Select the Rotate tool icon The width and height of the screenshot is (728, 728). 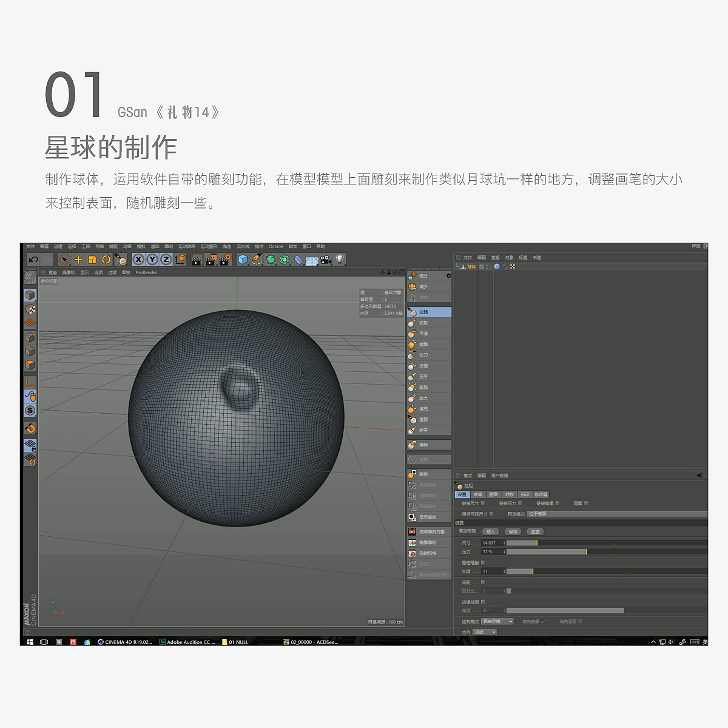point(106,260)
